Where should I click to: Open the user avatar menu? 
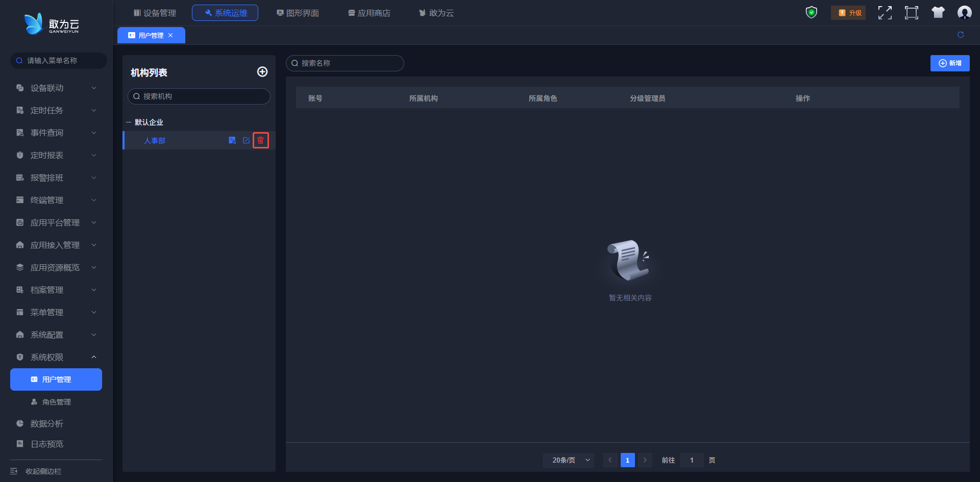964,13
